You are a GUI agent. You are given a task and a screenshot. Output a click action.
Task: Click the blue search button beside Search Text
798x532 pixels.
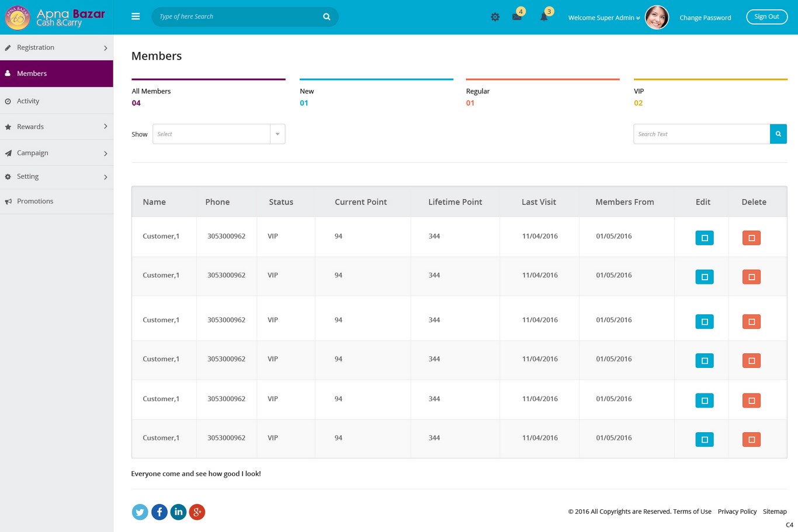coord(778,134)
